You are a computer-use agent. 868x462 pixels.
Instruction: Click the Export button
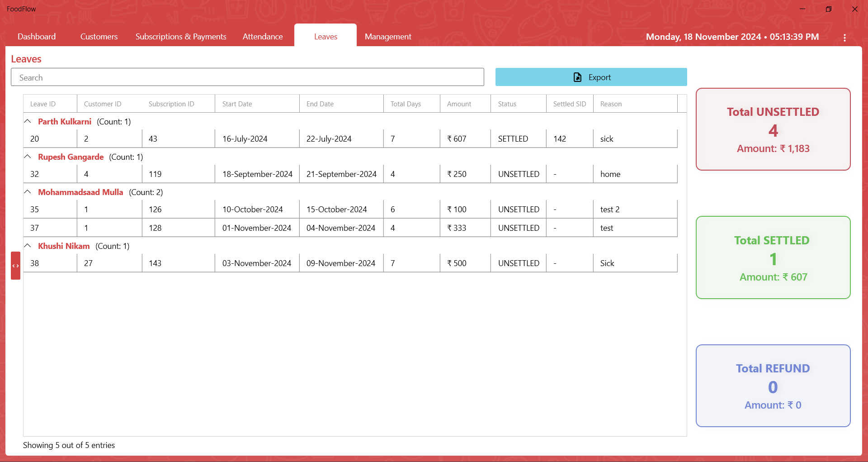pos(591,77)
